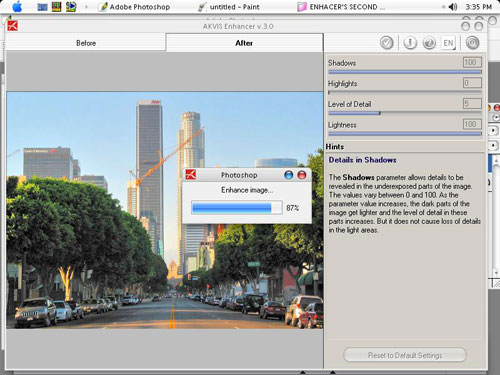The width and height of the screenshot is (500, 375).
Task: Click the Enhance image... text
Action: point(247,190)
